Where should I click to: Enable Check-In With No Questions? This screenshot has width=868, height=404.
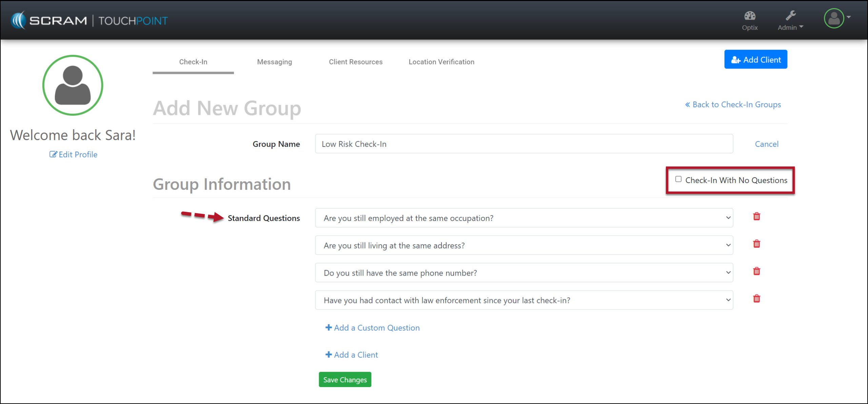(x=678, y=179)
